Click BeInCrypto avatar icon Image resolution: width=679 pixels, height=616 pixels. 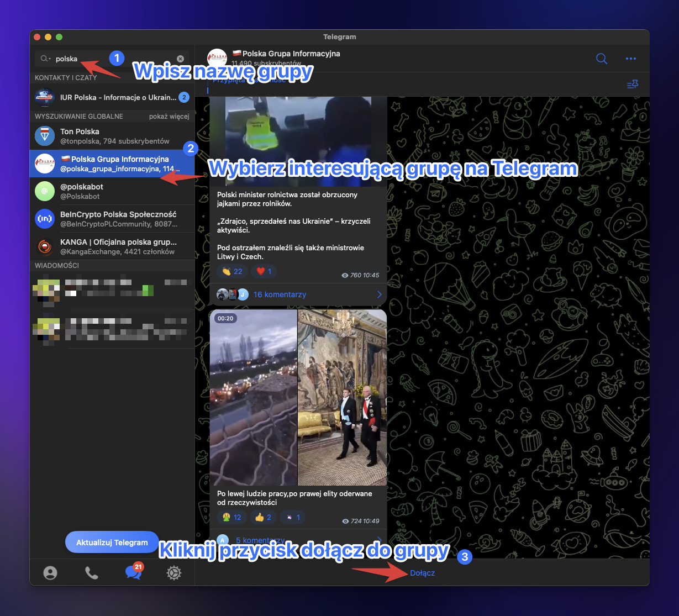(45, 219)
